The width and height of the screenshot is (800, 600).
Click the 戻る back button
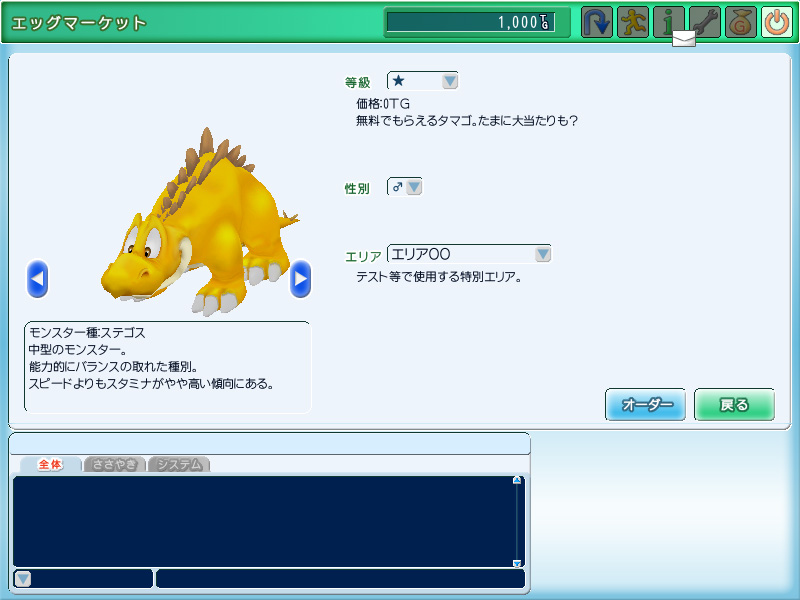point(734,405)
